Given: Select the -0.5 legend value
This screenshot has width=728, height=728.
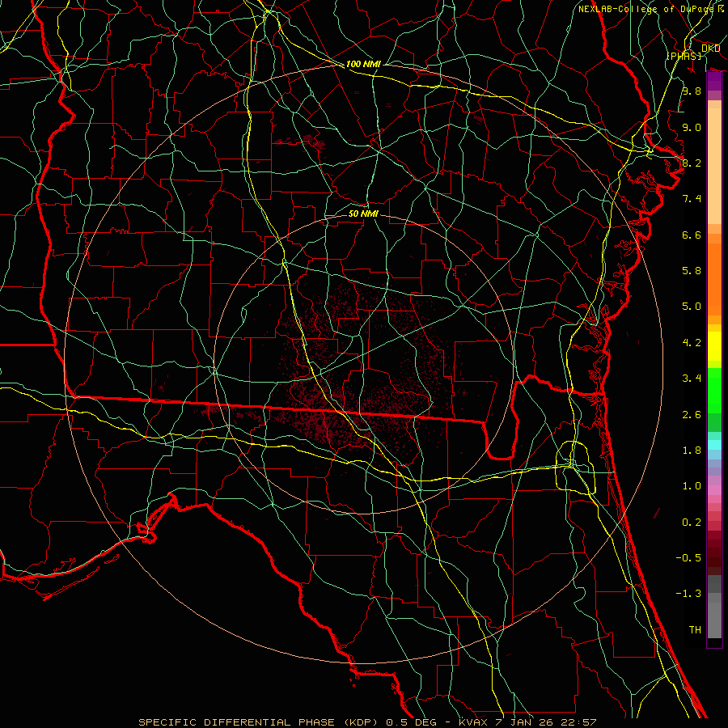Looking at the screenshot, I should 688,557.
